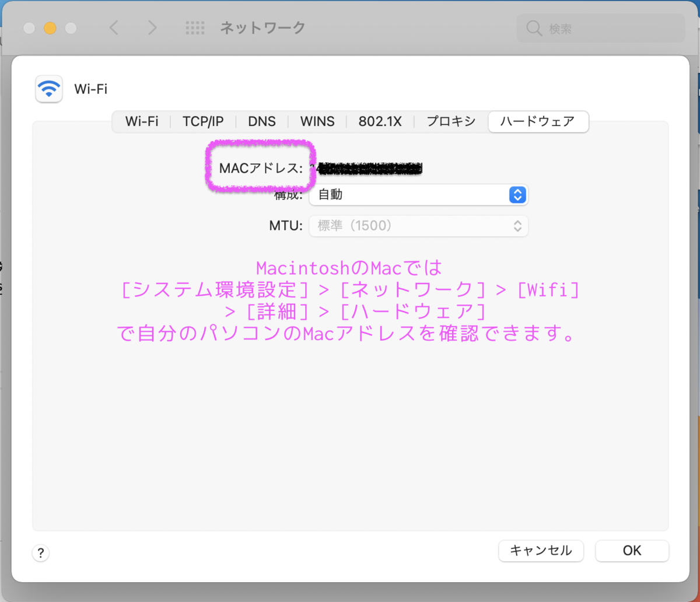The image size is (700, 602).
Task: Click the help question mark icon
Action: click(x=41, y=553)
